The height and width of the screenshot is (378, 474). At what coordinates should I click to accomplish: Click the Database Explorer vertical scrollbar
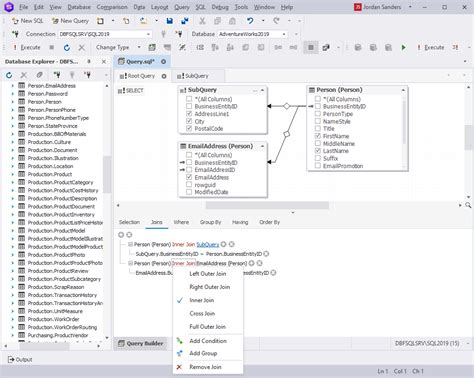[107, 175]
